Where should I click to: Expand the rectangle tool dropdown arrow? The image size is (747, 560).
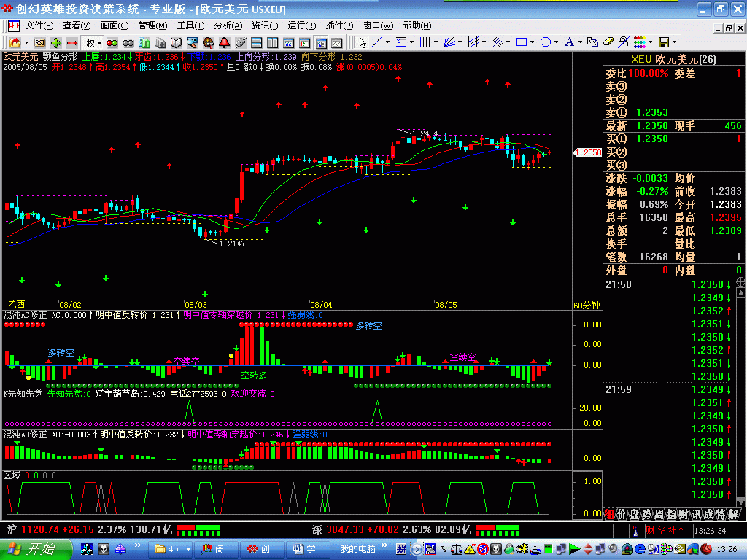[x=532, y=42]
